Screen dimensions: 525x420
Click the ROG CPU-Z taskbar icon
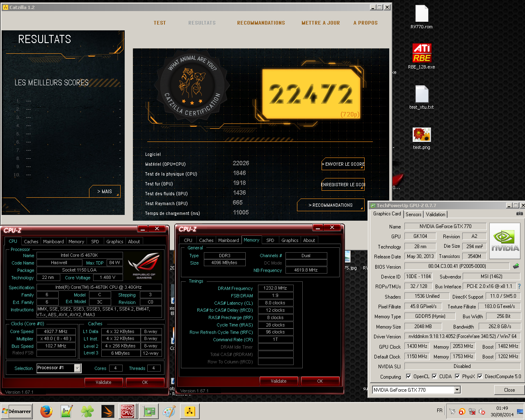[128, 411]
